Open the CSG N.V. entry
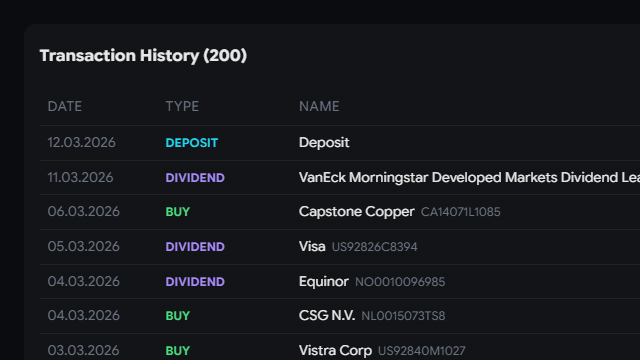Viewport: 640px width, 360px height. click(327, 316)
